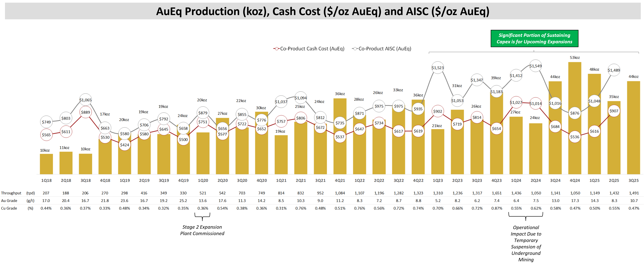The image size is (644, 266).
Task: Click the $1,523 AISC data point circle
Action: (438, 68)
